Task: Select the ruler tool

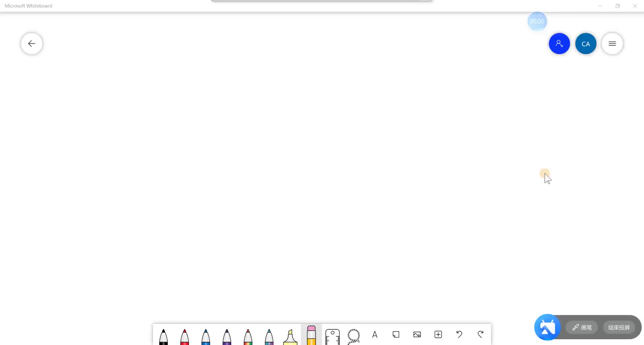Action: 332,335
